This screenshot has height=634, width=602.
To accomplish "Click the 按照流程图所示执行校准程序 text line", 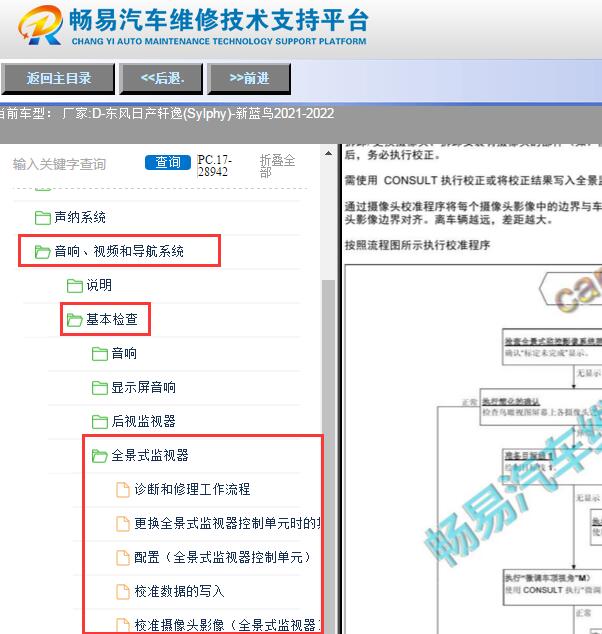I will click(417, 245).
